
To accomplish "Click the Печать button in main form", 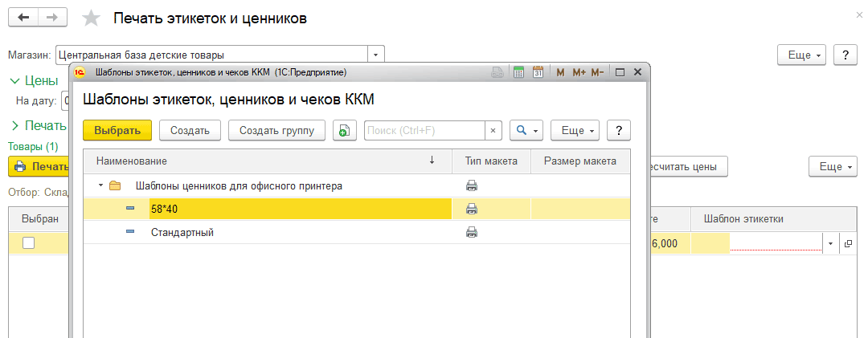I will tap(39, 166).
